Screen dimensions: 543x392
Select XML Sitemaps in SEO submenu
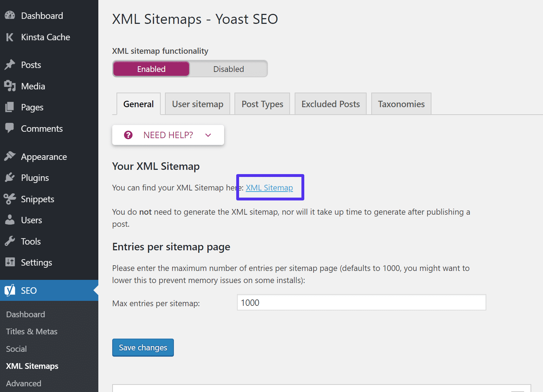point(32,366)
